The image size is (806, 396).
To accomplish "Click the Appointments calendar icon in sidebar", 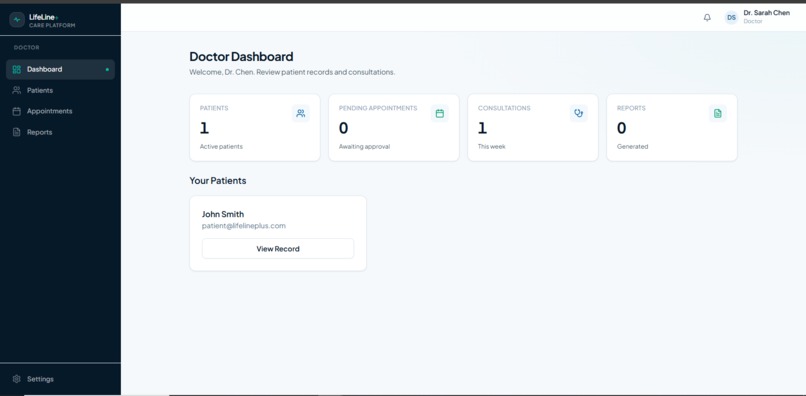I will (16, 111).
